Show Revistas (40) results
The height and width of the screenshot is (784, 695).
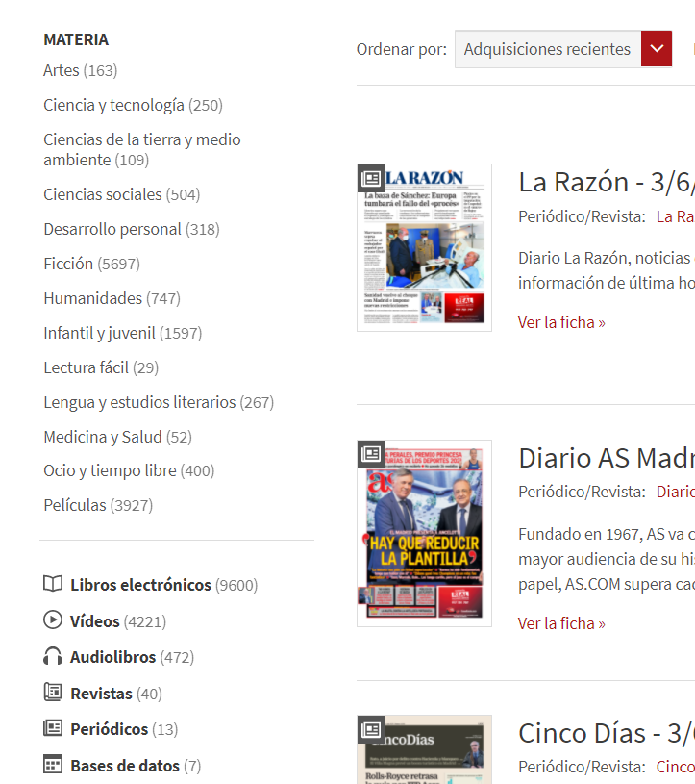click(116, 694)
